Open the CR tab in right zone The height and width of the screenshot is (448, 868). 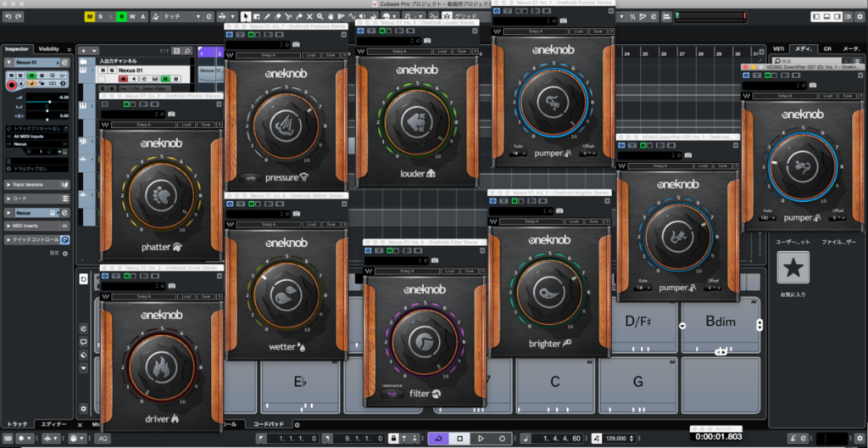[827, 49]
